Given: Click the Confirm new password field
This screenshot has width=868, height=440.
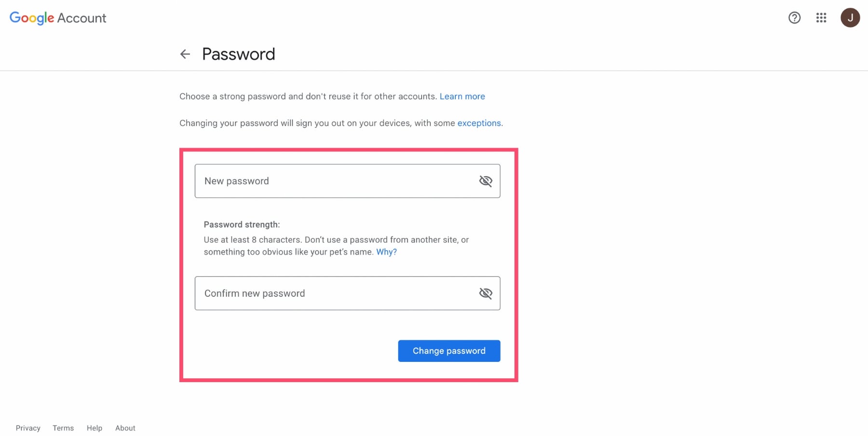Looking at the screenshot, I should tap(333, 293).
